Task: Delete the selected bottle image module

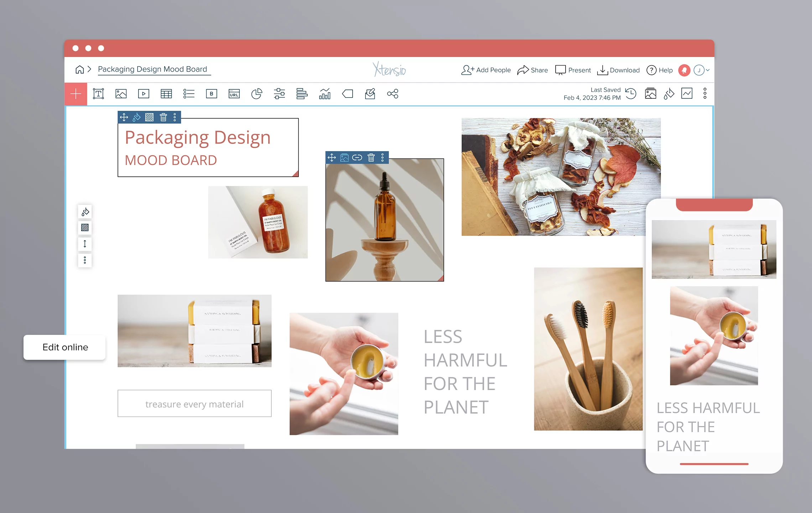Action: (371, 157)
